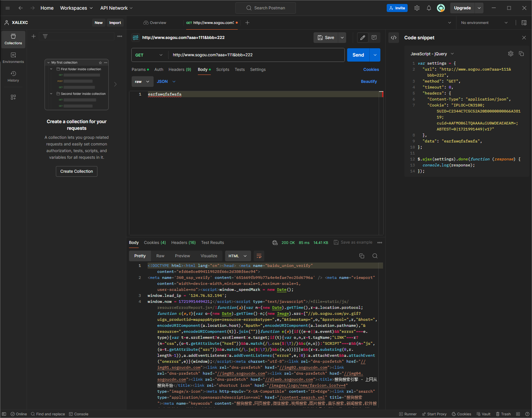Add a new collection with plus icon
Screen dimensions: 532x418
click(x=34, y=36)
